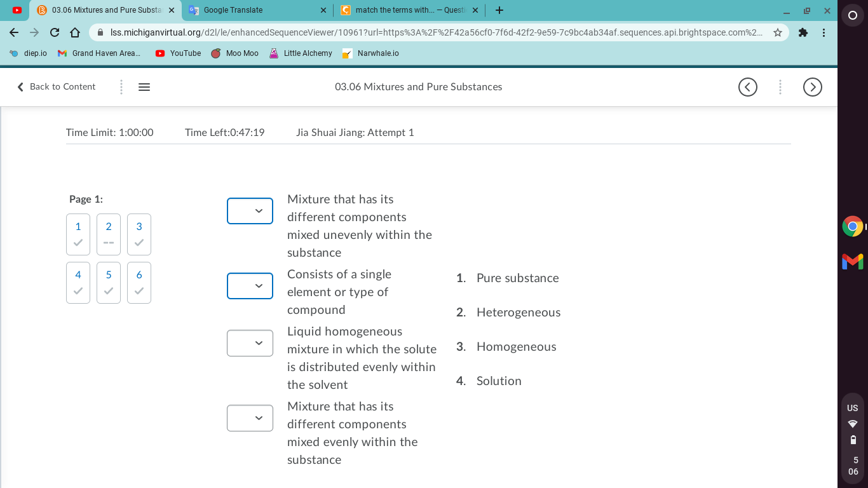Open dropdown for mixed unevenly definition
The width and height of the screenshot is (868, 488).
coord(250,211)
